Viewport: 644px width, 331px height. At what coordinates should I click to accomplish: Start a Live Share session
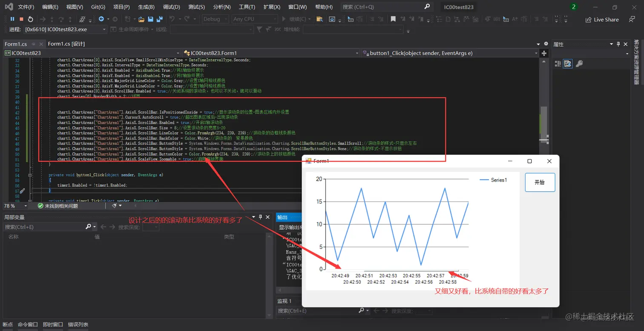point(602,20)
